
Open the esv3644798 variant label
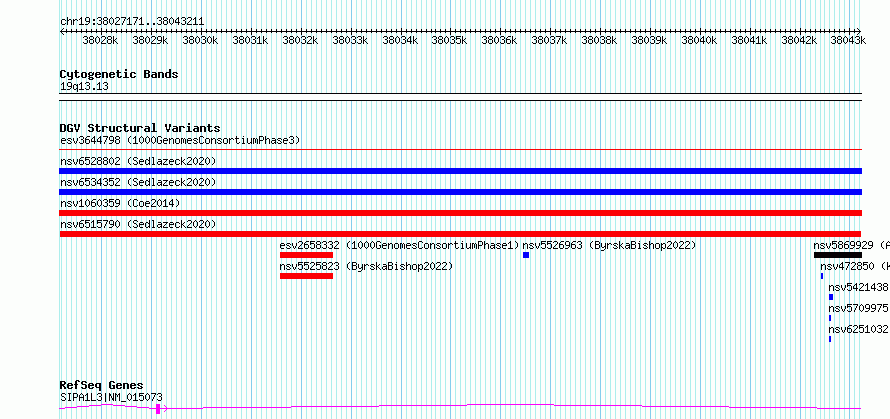pyautogui.click(x=180, y=140)
